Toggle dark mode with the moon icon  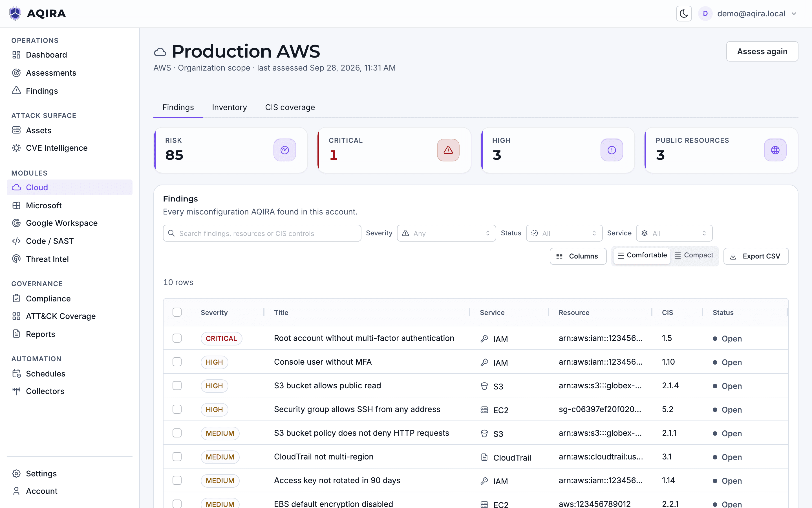click(x=683, y=14)
